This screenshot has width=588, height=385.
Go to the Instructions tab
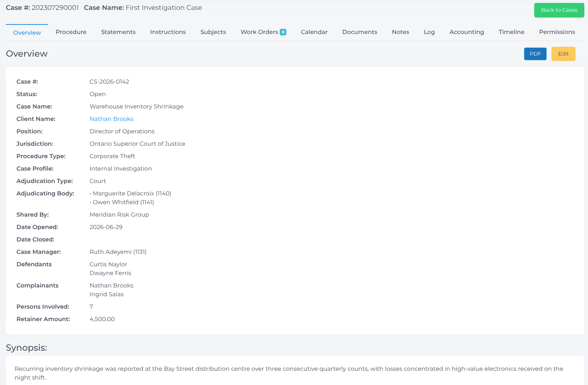pyautogui.click(x=168, y=32)
